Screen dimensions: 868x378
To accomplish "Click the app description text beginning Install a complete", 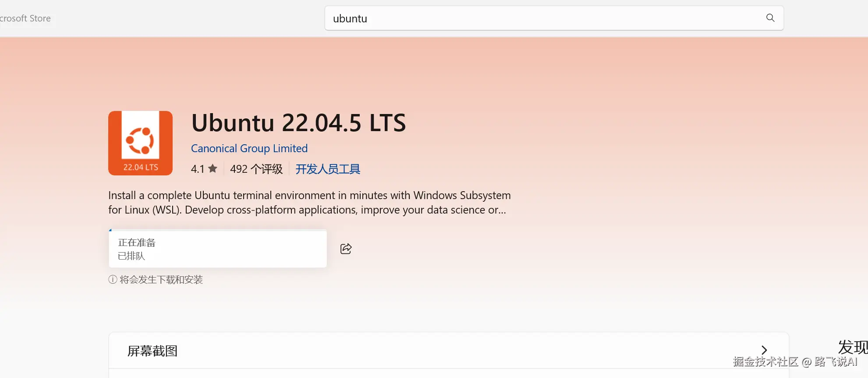I will (309, 203).
